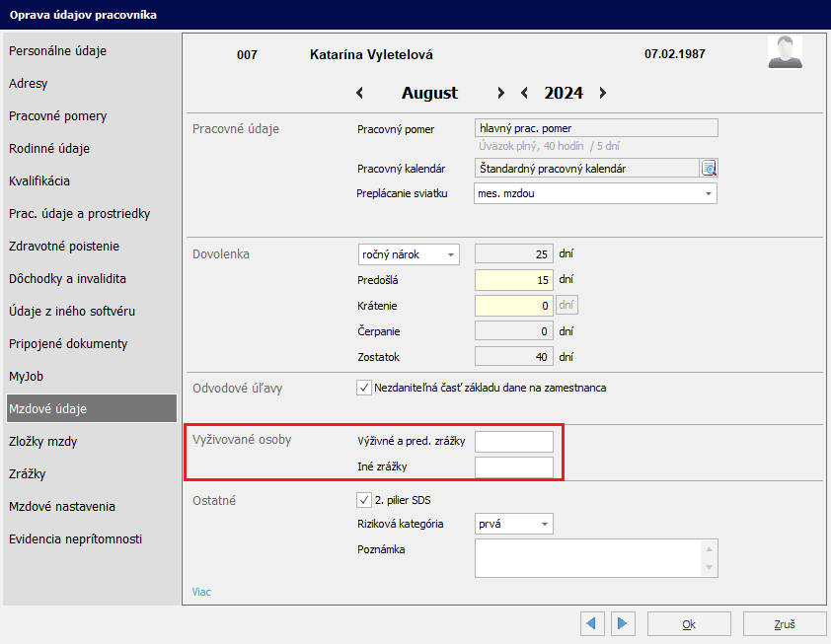Open the work calendar lookup icon
The image size is (831, 644).
(x=709, y=169)
